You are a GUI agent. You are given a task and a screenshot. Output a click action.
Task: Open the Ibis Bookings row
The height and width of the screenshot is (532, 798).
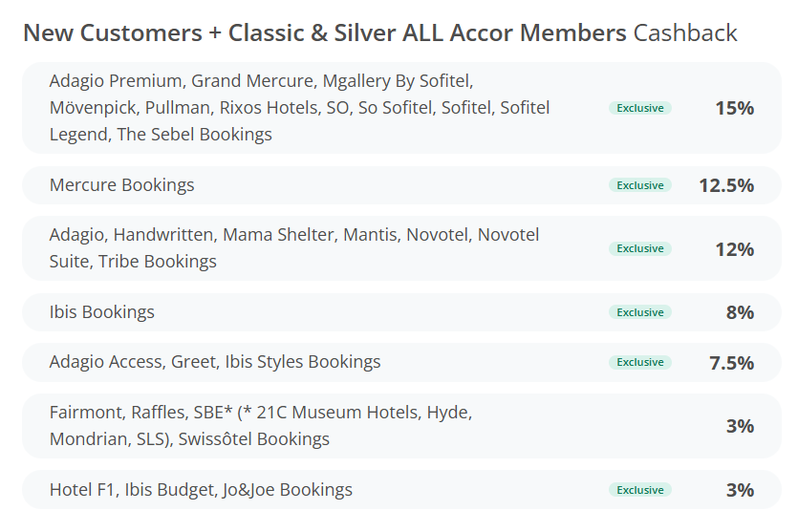click(x=401, y=312)
